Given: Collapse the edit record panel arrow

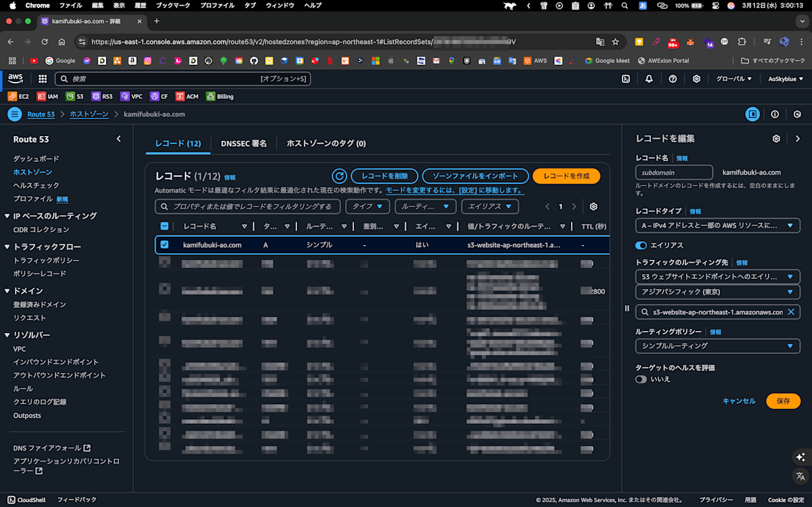Looking at the screenshot, I should [798, 139].
